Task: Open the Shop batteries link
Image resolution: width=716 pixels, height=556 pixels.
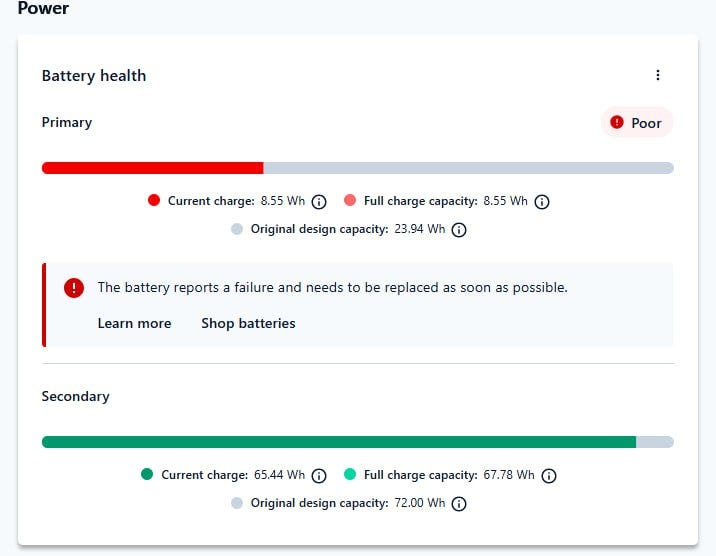Action: (248, 323)
